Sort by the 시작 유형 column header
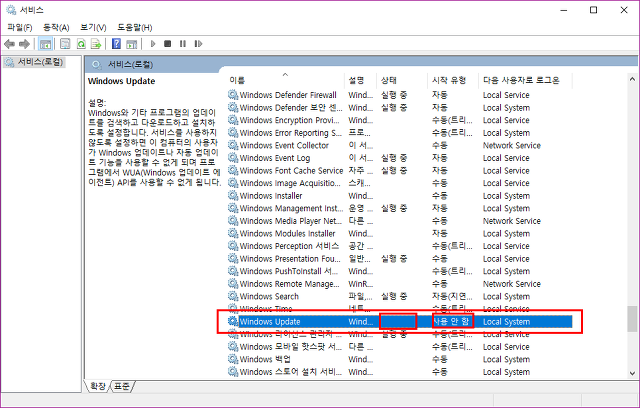 453,80
